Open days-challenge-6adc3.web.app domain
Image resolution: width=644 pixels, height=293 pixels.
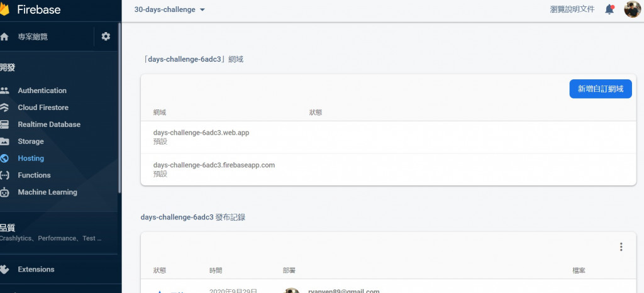tap(201, 133)
